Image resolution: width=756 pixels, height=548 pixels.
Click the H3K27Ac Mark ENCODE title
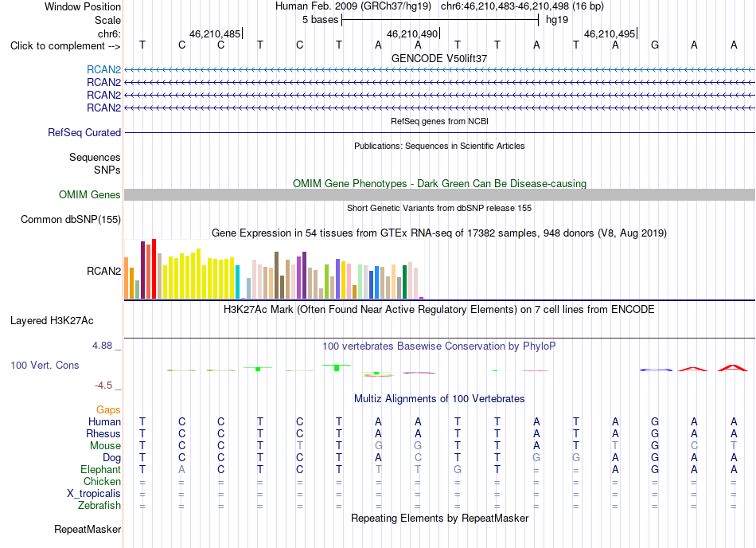439,309
